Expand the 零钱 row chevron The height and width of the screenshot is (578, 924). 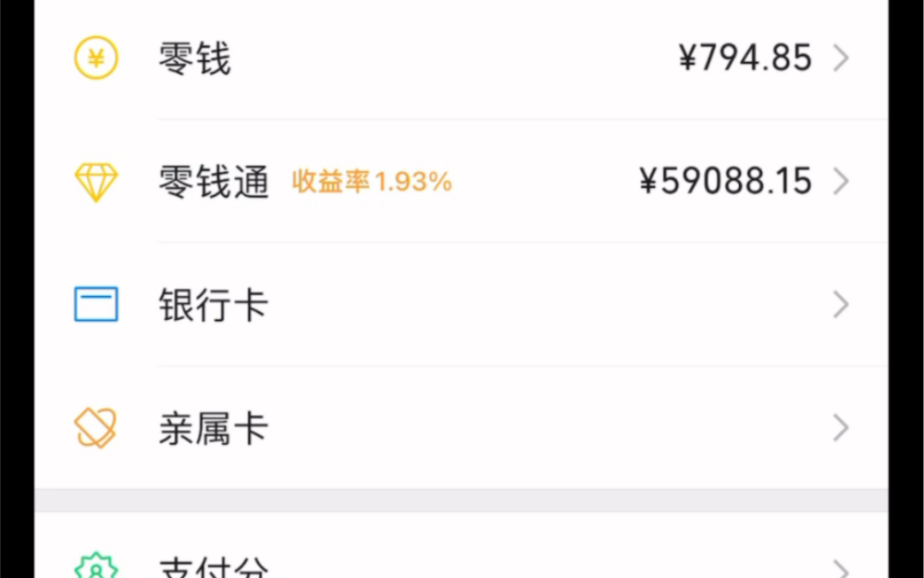coord(841,57)
